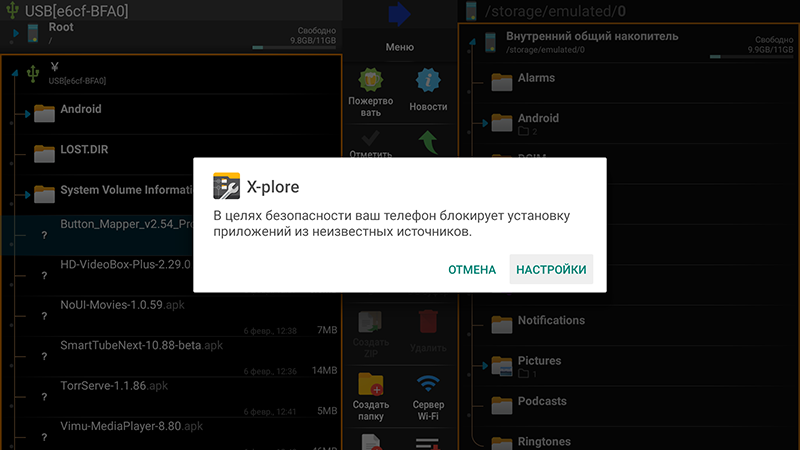Expand the internal-storage Android folder
The width and height of the screenshot is (800, 450).
tap(485, 123)
